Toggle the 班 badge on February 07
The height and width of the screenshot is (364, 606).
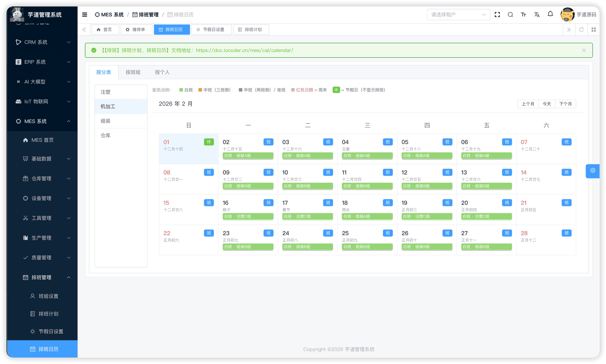566,142
